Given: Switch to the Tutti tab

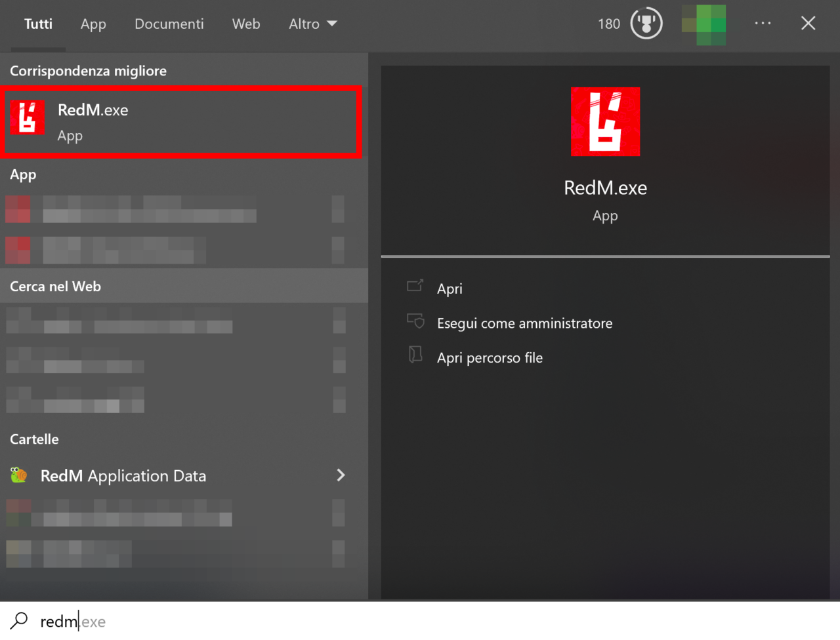Looking at the screenshot, I should tap(38, 24).
